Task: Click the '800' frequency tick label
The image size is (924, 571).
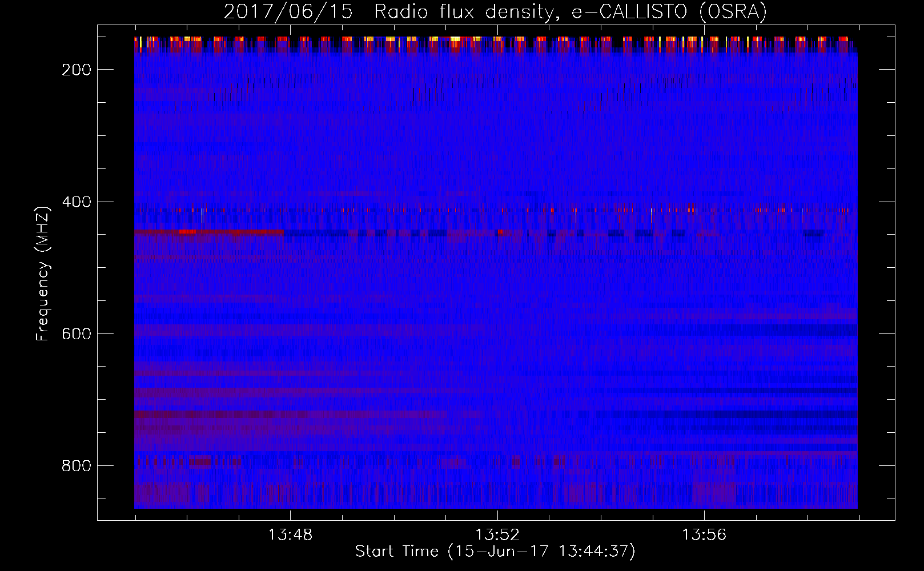Action: (x=77, y=466)
